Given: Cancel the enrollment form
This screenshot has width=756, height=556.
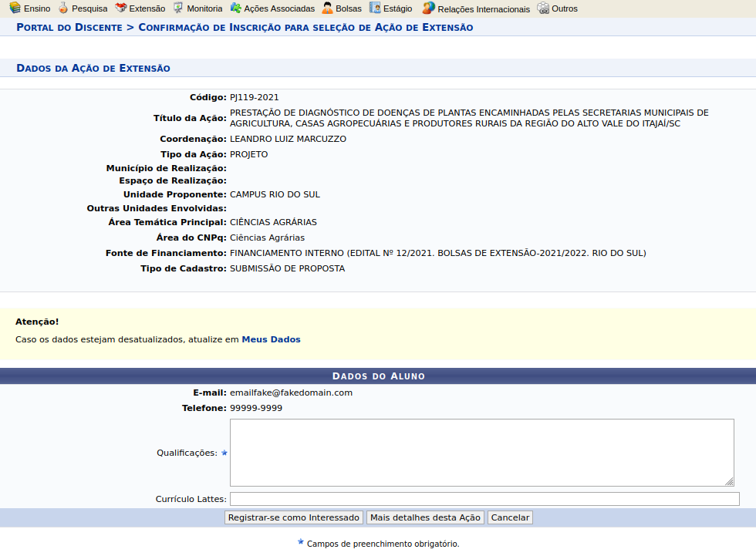Looking at the screenshot, I should point(510,517).
